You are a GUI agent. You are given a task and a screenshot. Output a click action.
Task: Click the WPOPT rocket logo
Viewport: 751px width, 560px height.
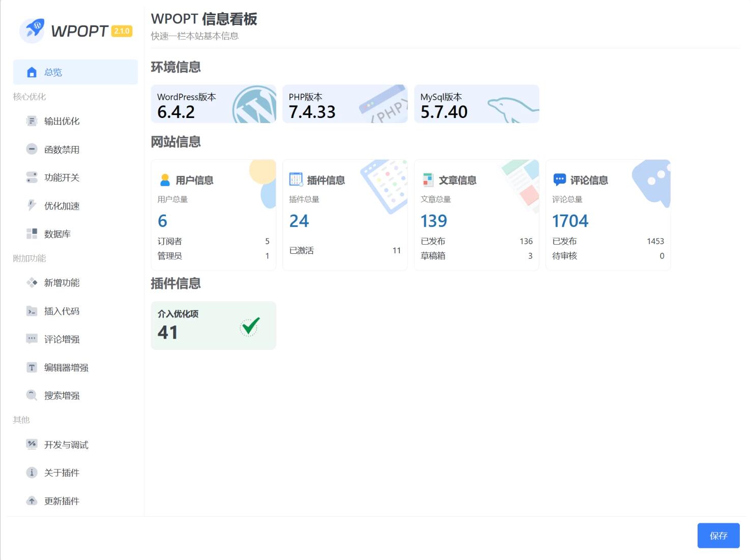click(33, 31)
